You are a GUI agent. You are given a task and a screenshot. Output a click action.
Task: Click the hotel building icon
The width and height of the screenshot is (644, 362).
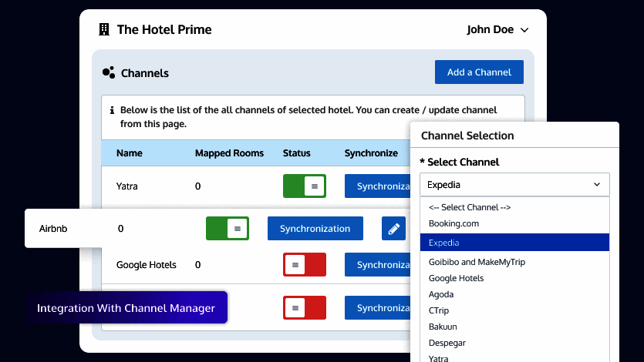[104, 30]
